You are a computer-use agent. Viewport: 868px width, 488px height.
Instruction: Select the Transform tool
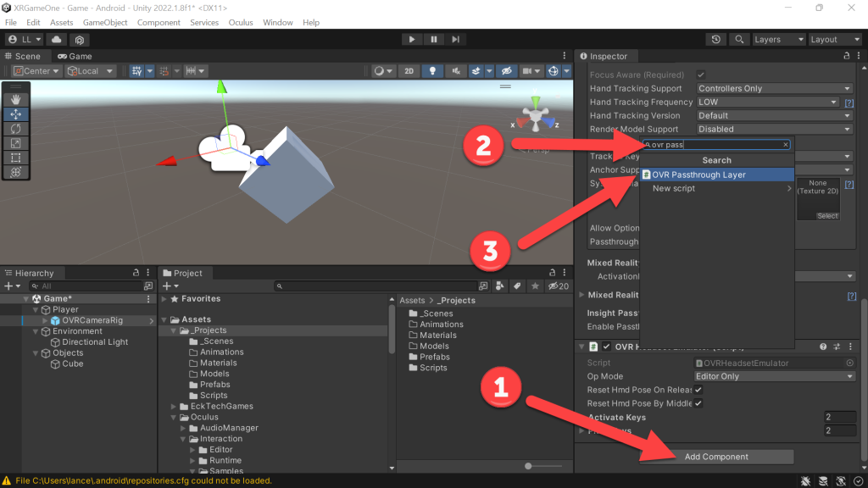15,172
